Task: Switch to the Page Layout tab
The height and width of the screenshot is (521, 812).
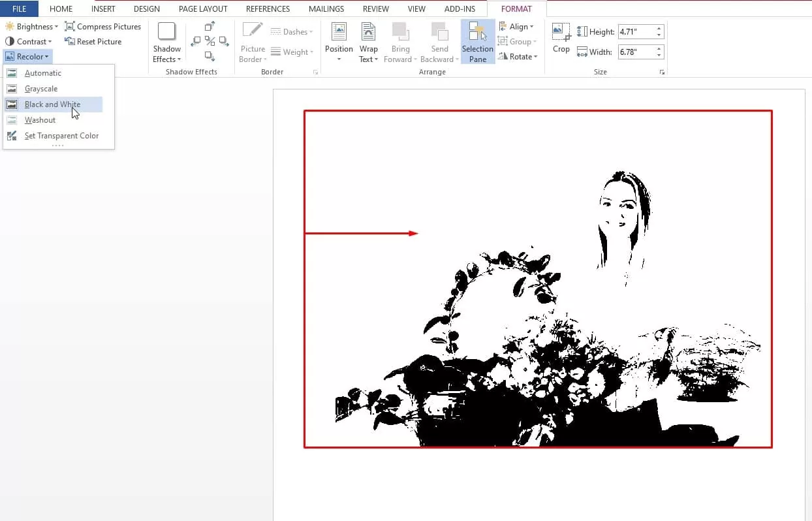Action: (x=203, y=9)
